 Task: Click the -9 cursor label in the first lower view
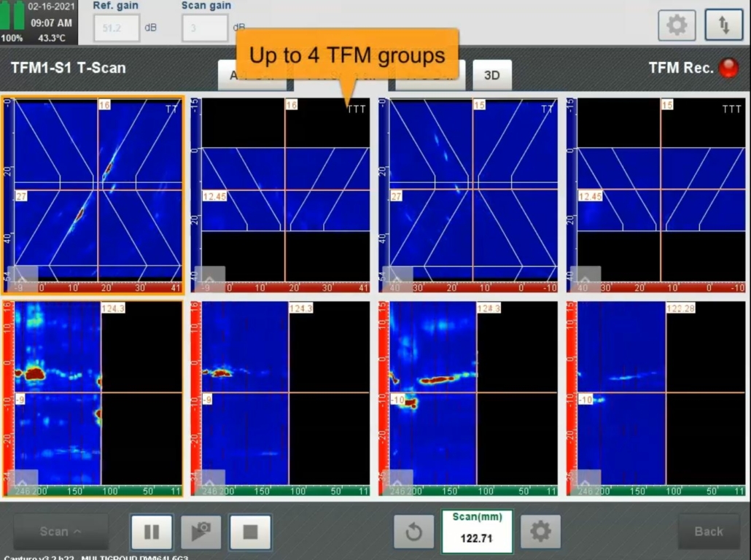pyautogui.click(x=20, y=399)
